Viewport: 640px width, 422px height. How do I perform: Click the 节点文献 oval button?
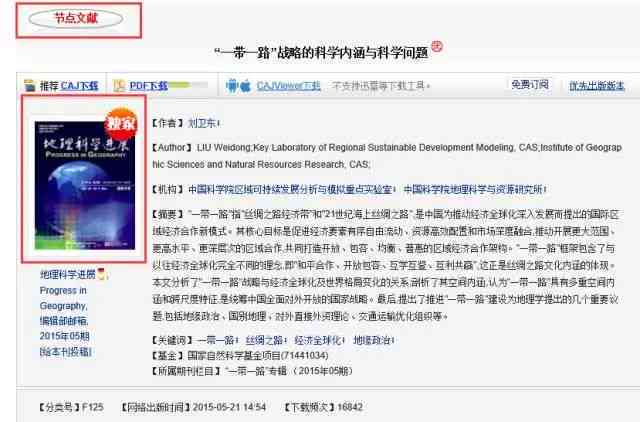click(x=76, y=19)
